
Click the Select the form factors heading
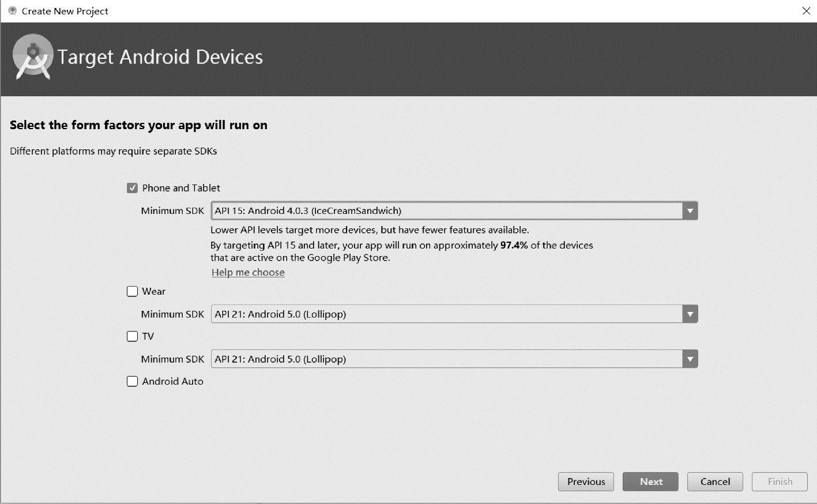(x=138, y=125)
